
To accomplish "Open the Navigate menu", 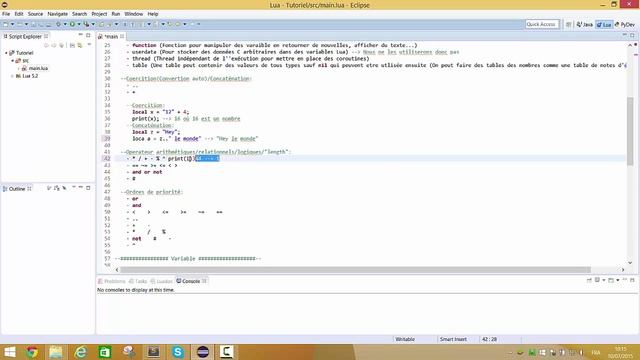I will pos(58,14).
